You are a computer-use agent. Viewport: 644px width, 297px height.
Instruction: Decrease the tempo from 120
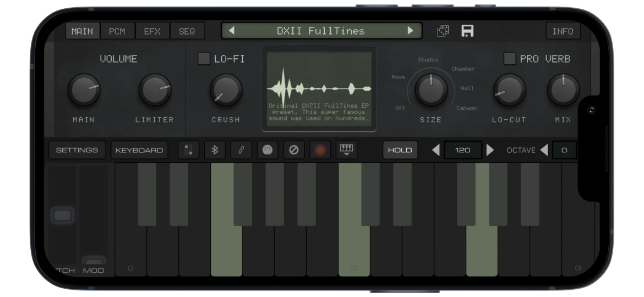(436, 150)
